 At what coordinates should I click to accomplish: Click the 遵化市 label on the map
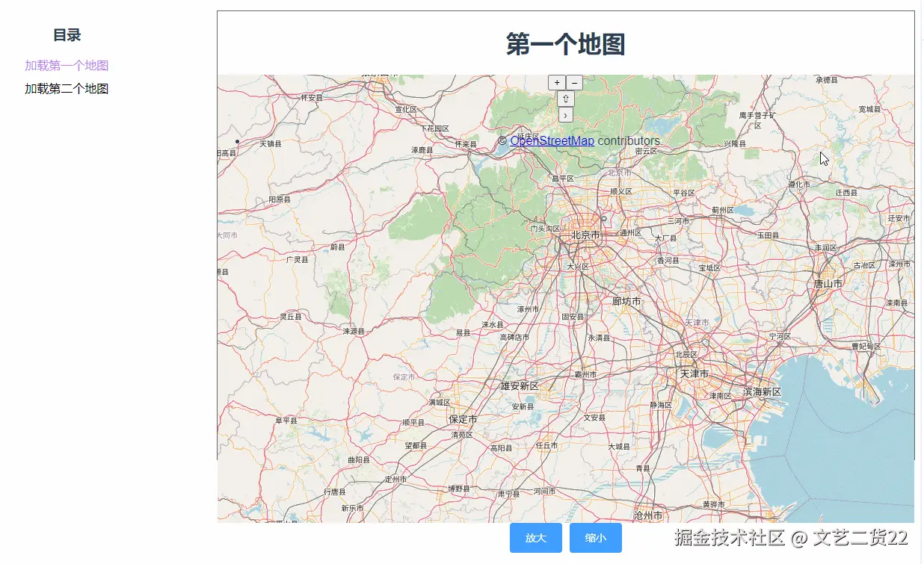799,185
